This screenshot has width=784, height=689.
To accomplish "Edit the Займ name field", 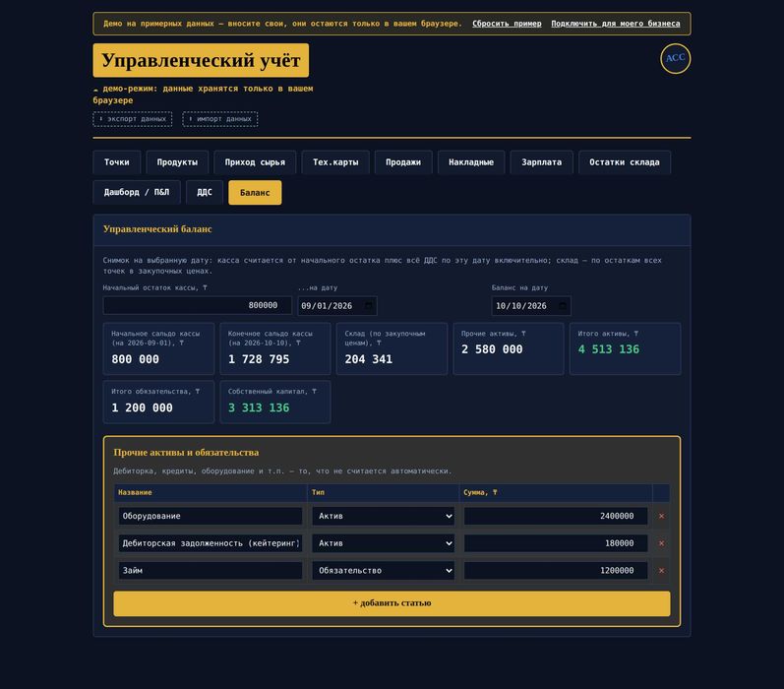I will (x=210, y=571).
